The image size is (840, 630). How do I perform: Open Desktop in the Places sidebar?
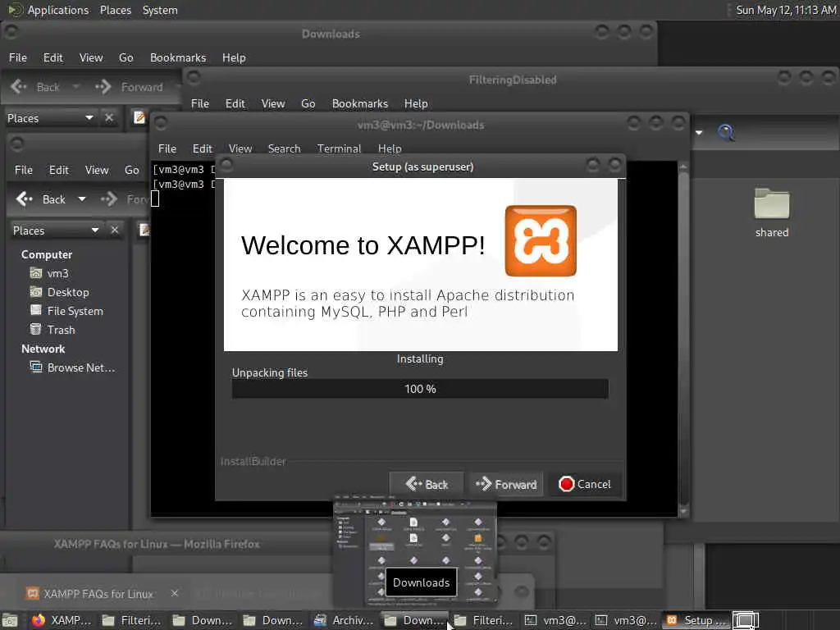pos(59,293)
